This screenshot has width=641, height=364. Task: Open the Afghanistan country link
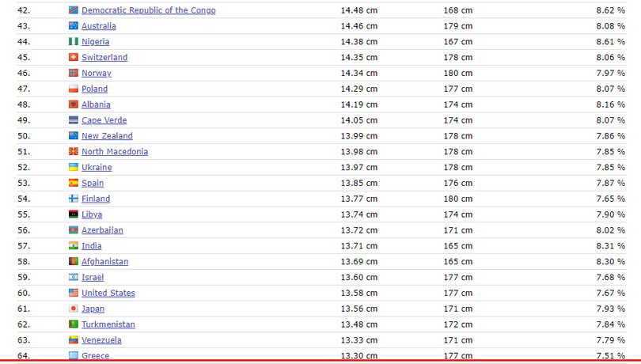104,262
